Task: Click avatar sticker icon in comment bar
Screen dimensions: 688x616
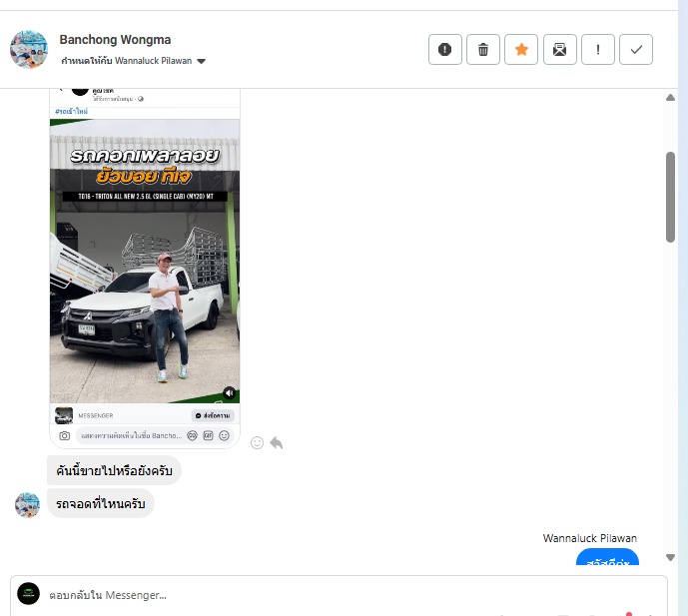Action: coord(192,435)
